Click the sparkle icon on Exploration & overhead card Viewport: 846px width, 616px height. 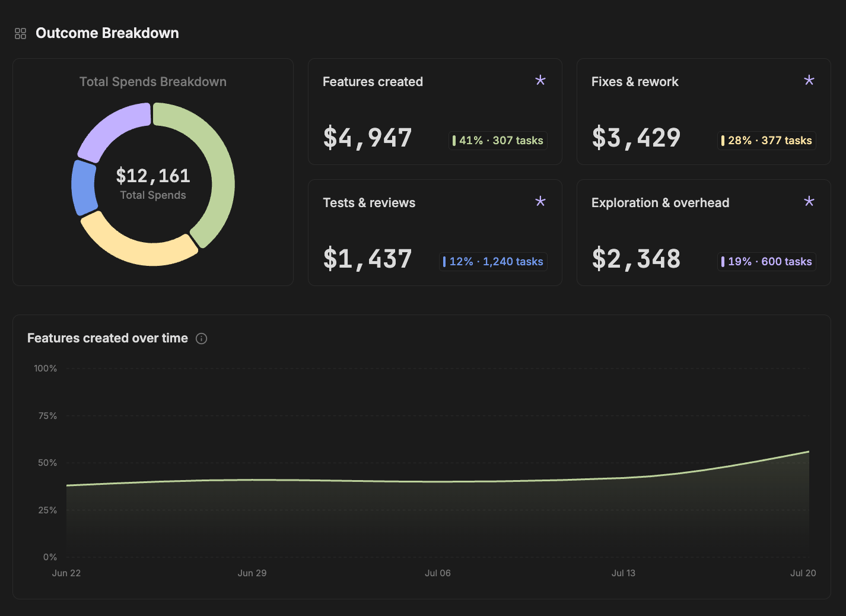pyautogui.click(x=809, y=201)
